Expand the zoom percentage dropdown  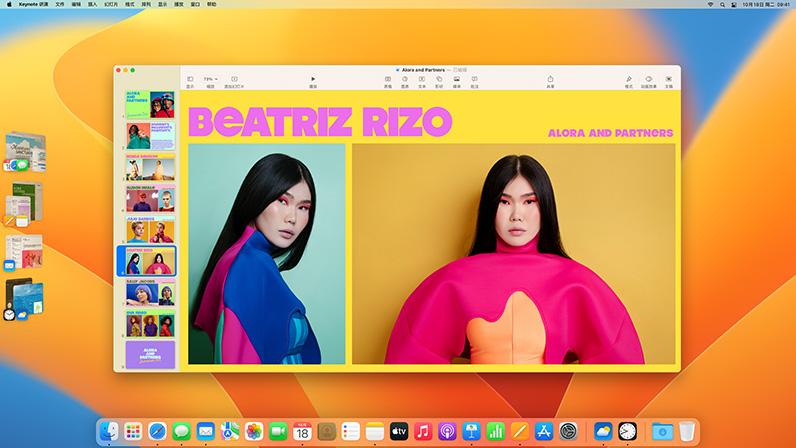coord(210,81)
